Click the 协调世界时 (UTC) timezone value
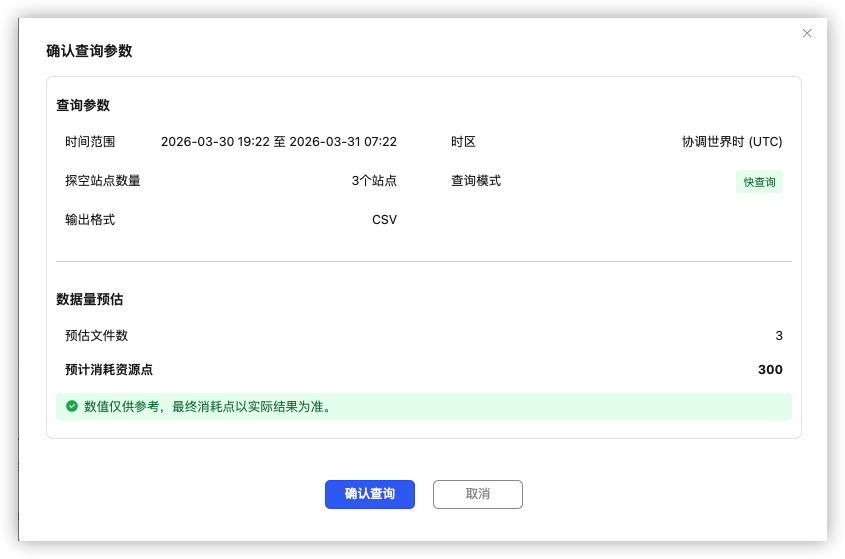 tap(732, 142)
